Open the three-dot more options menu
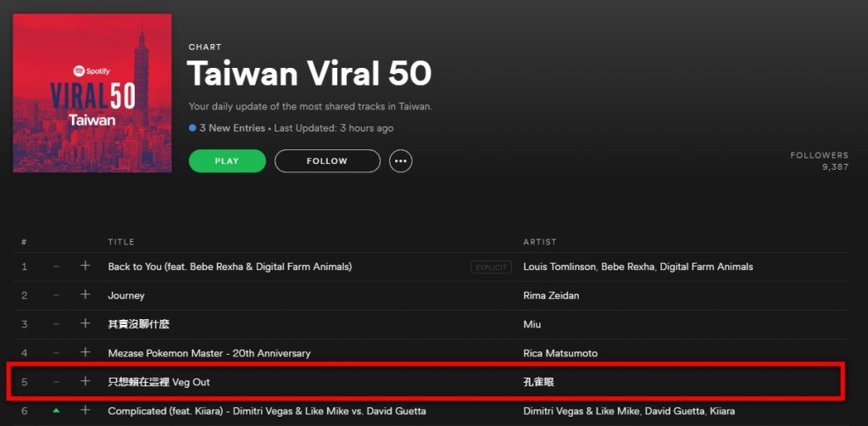The width and height of the screenshot is (868, 426). click(401, 161)
